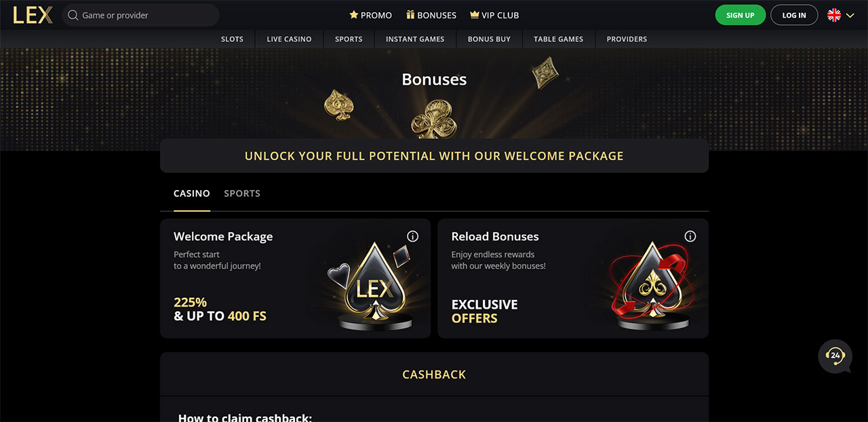
Task: Select the Casino bonuses tab
Action: pyautogui.click(x=192, y=193)
